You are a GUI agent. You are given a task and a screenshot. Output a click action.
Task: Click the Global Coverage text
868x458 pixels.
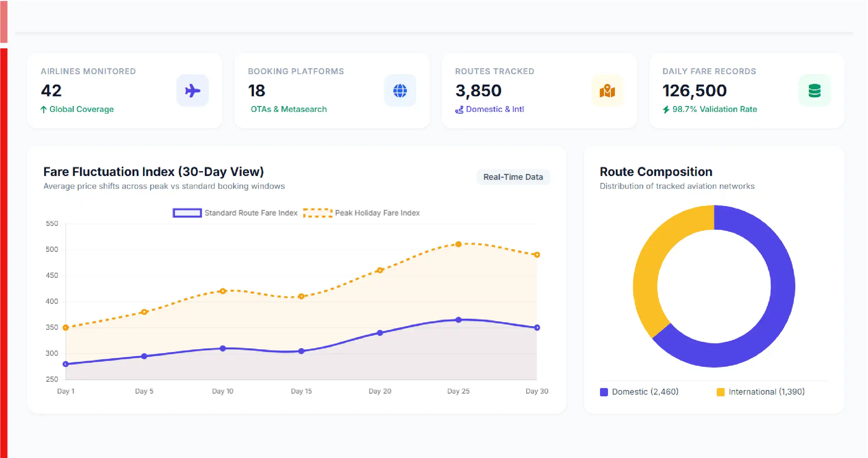coord(81,109)
